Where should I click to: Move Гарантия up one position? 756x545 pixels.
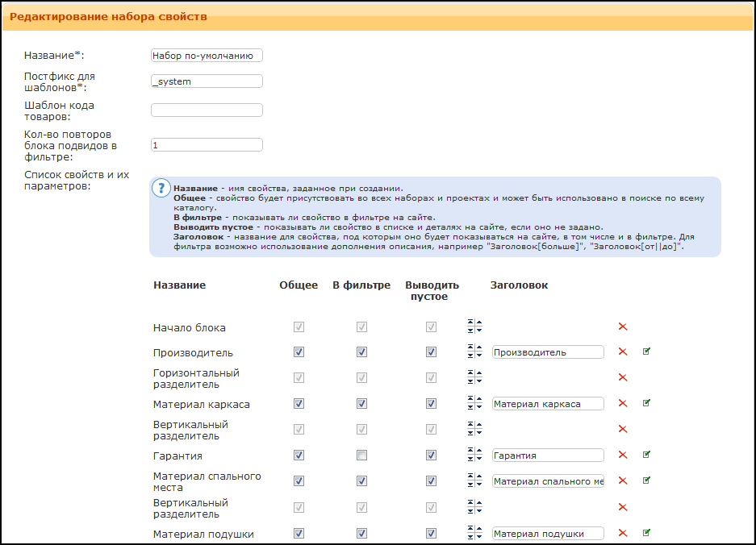coord(478,451)
